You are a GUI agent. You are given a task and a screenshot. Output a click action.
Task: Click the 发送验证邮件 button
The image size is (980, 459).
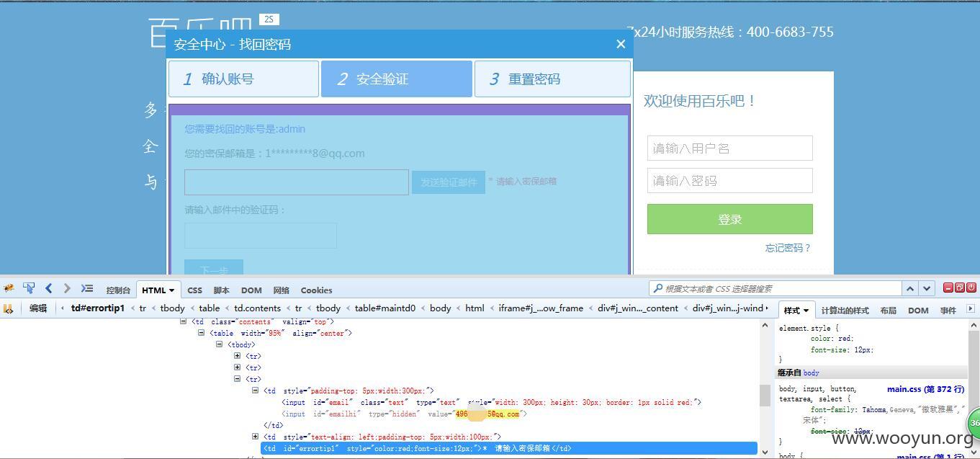pos(449,182)
